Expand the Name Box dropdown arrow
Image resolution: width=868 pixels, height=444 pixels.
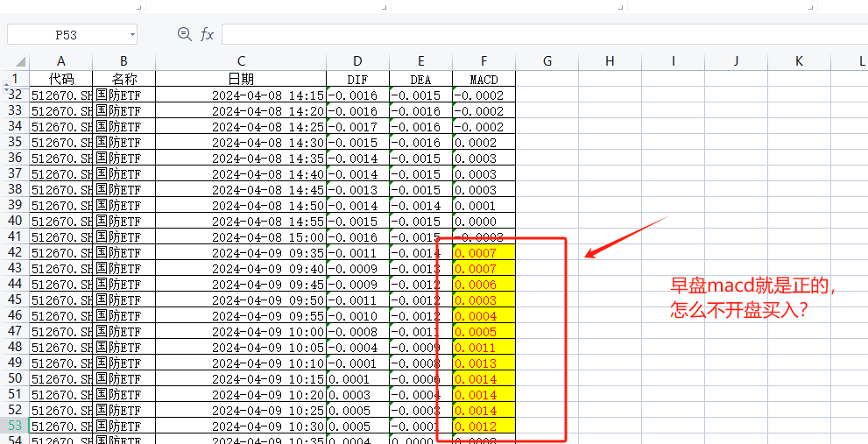132,34
